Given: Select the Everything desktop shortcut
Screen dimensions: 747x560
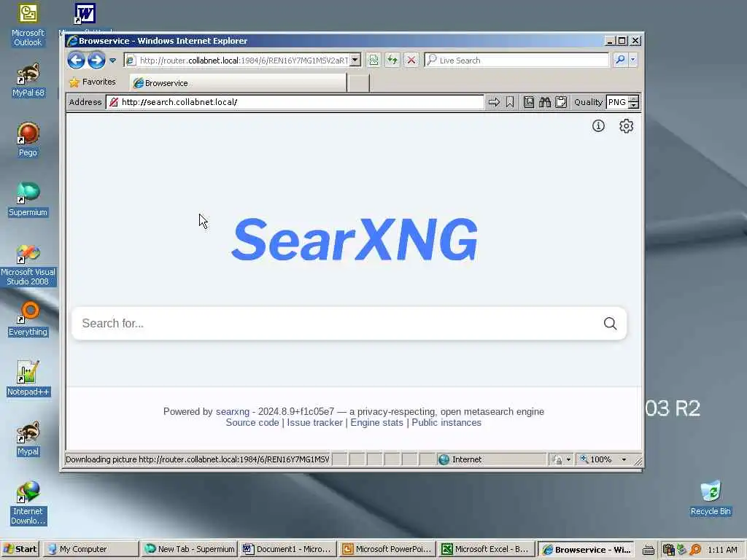Looking at the screenshot, I should tap(28, 319).
